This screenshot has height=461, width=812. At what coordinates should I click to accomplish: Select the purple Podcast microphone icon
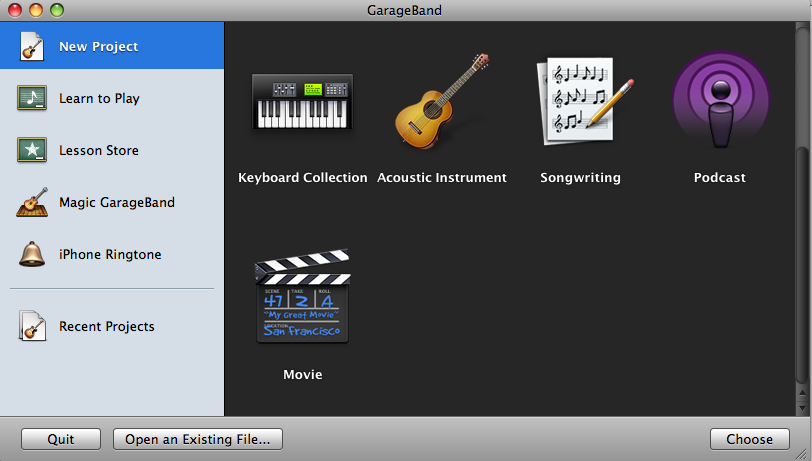[721, 99]
